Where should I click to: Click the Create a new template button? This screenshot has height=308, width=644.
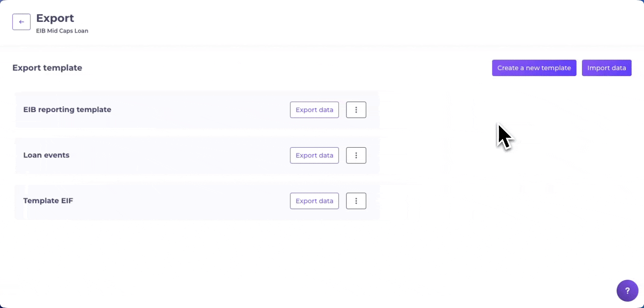pos(534,68)
